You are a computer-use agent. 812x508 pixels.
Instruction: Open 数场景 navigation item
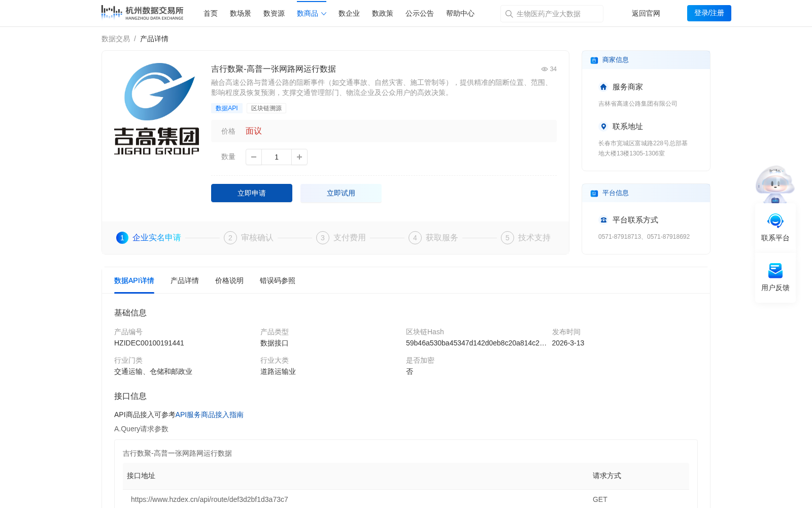[241, 13]
